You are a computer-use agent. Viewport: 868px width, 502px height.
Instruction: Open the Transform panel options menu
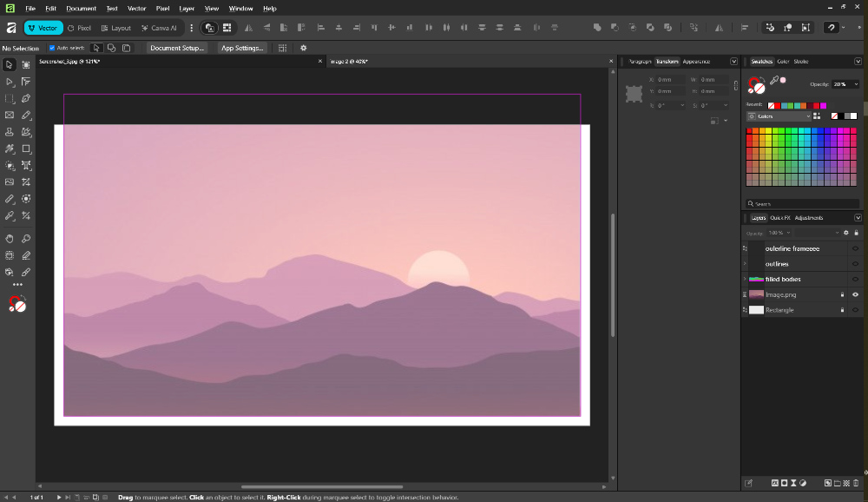pyautogui.click(x=733, y=62)
